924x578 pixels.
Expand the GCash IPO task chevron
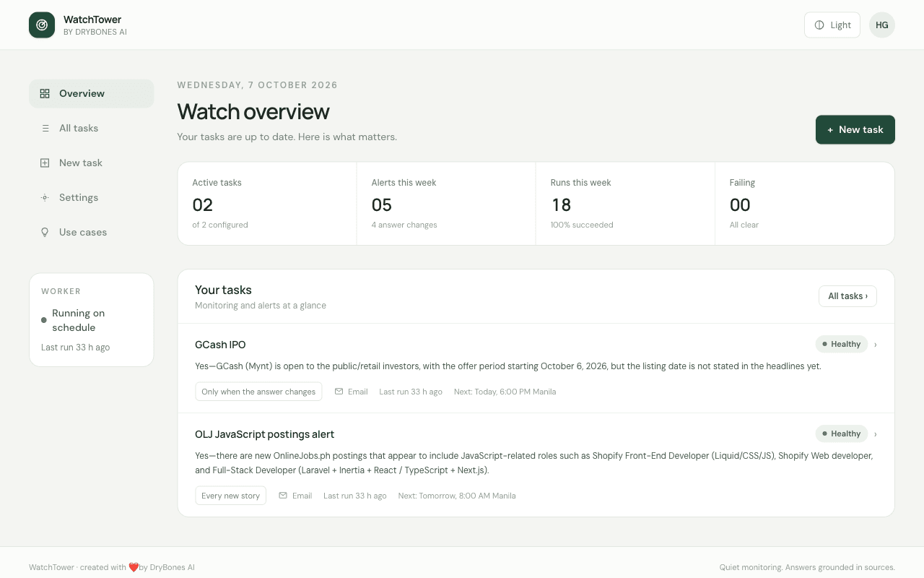coord(876,345)
